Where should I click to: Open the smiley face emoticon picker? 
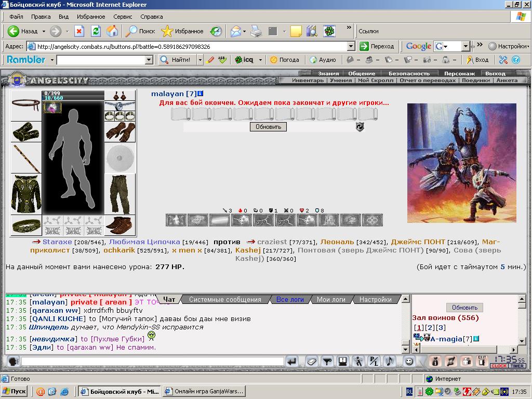[409, 362]
